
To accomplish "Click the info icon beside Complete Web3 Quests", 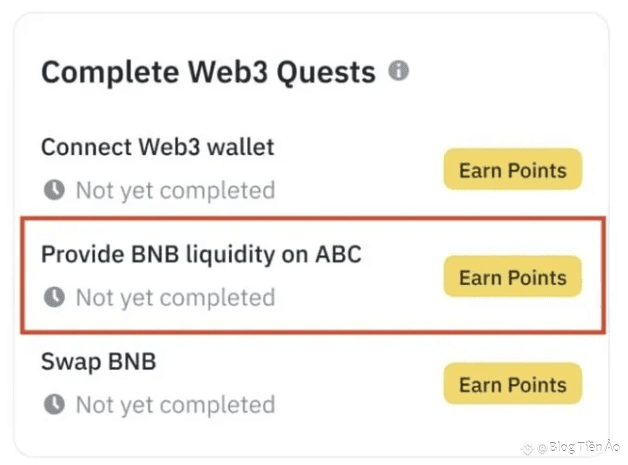I will [x=399, y=71].
